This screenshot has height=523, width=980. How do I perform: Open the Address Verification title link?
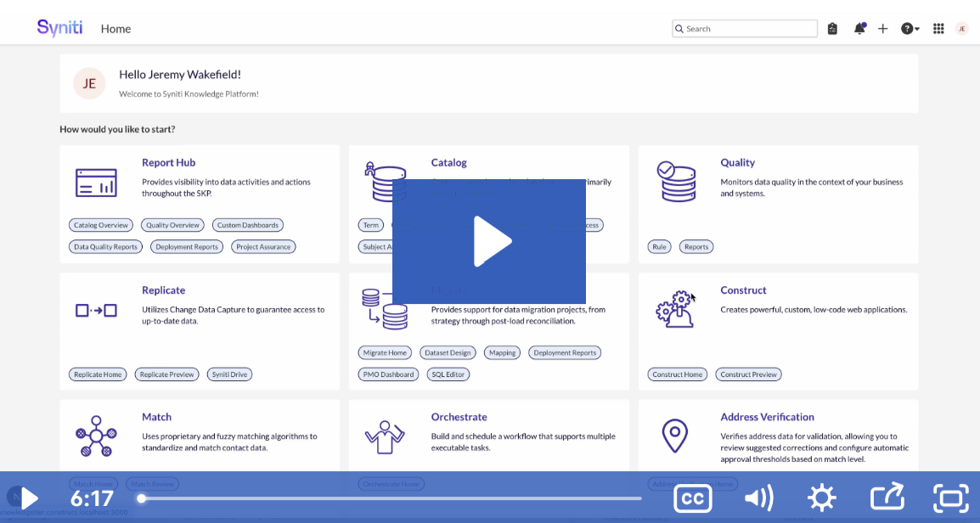(x=768, y=417)
